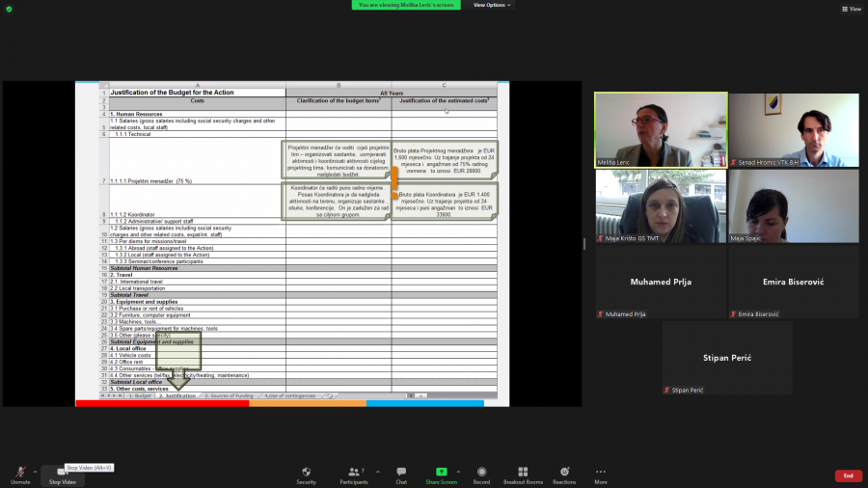
Task: Switch to 4. Use of contingencies tab
Action: tap(290, 396)
